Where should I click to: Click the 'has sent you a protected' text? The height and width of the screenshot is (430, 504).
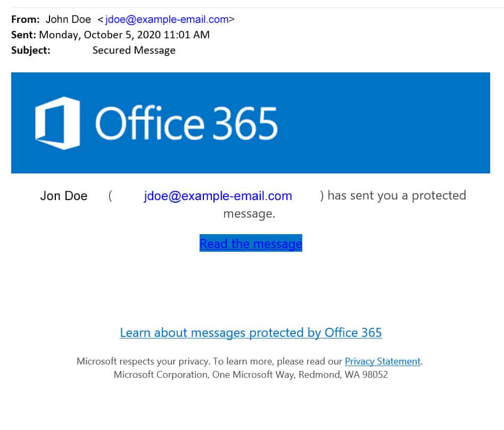point(396,195)
